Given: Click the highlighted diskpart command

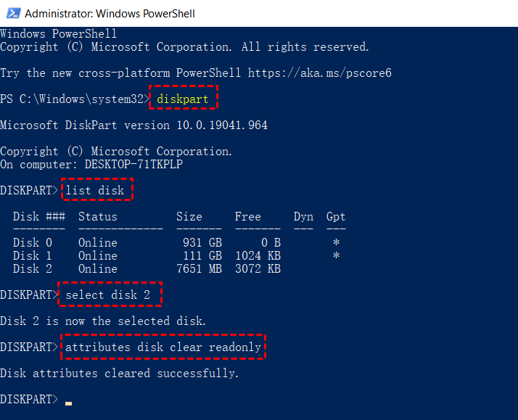Looking at the screenshot, I should pyautogui.click(x=185, y=99).
